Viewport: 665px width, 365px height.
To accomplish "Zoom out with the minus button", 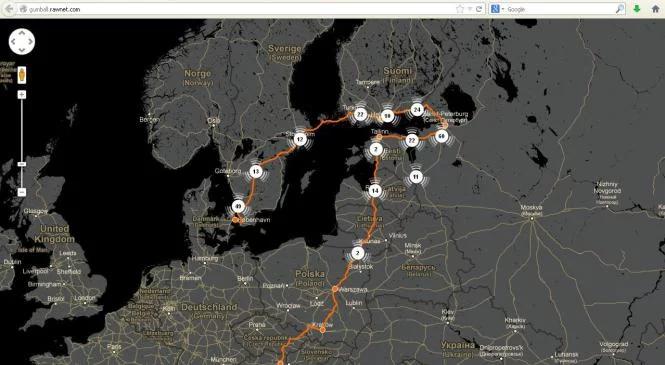I will point(22,192).
